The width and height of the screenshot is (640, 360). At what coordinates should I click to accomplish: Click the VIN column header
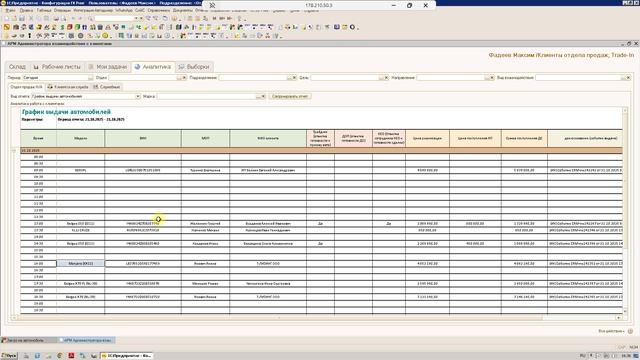(x=143, y=138)
